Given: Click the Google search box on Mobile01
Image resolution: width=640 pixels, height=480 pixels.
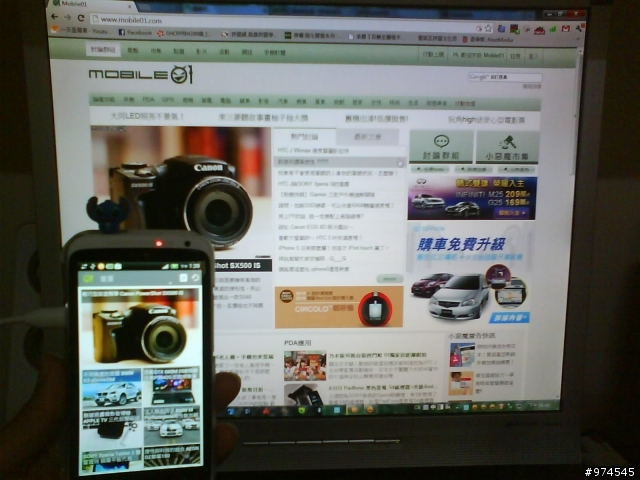Looking at the screenshot, I should click(505, 77).
